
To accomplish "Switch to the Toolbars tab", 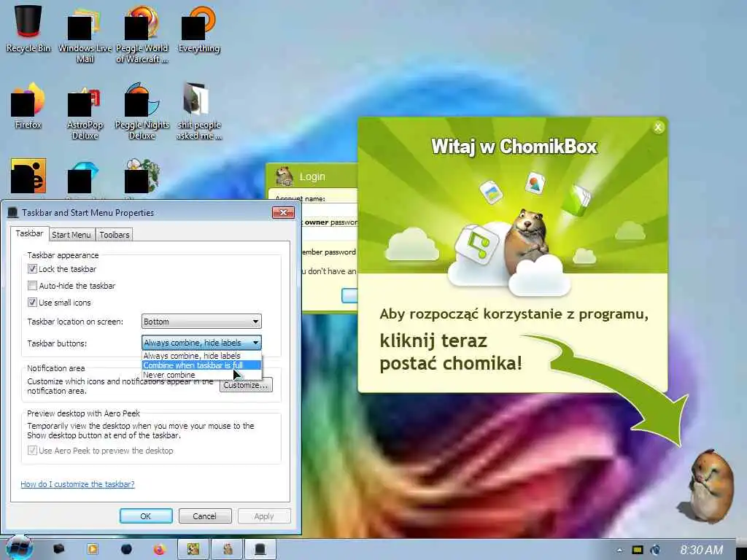I will click(x=115, y=235).
